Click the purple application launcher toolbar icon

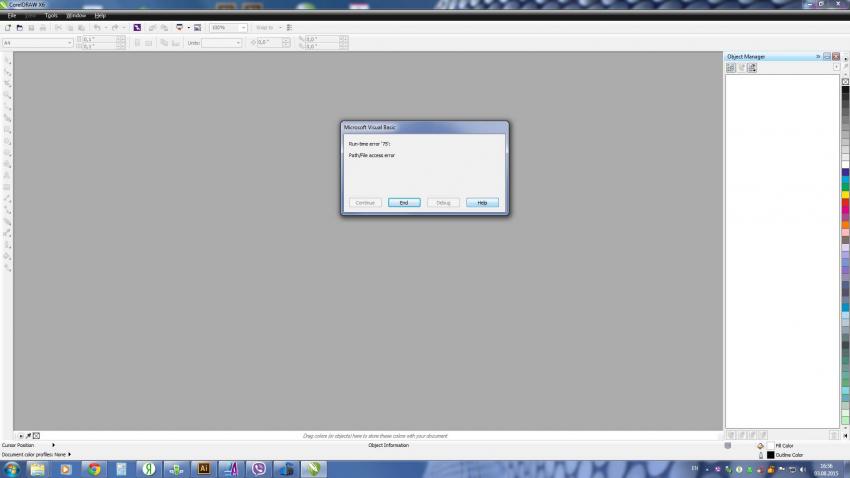[x=137, y=27]
